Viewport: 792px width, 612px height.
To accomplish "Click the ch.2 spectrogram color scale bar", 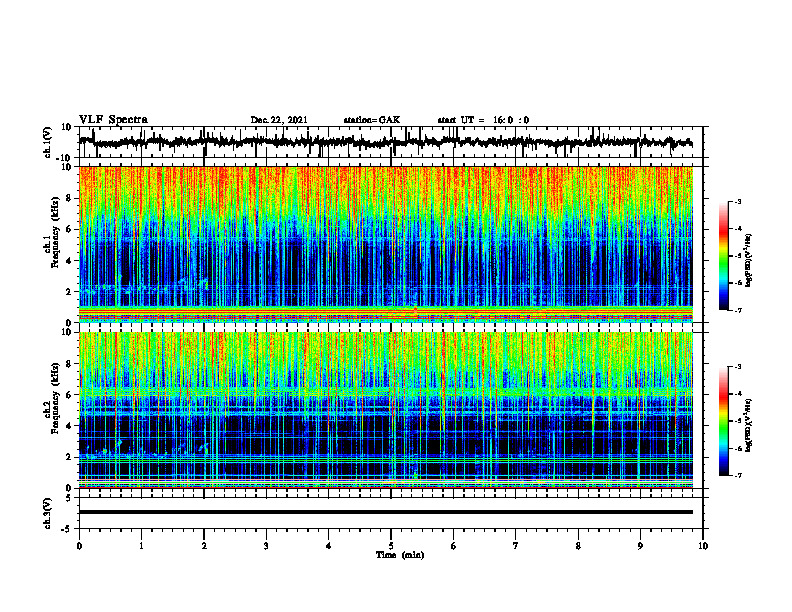I will pos(724,421).
